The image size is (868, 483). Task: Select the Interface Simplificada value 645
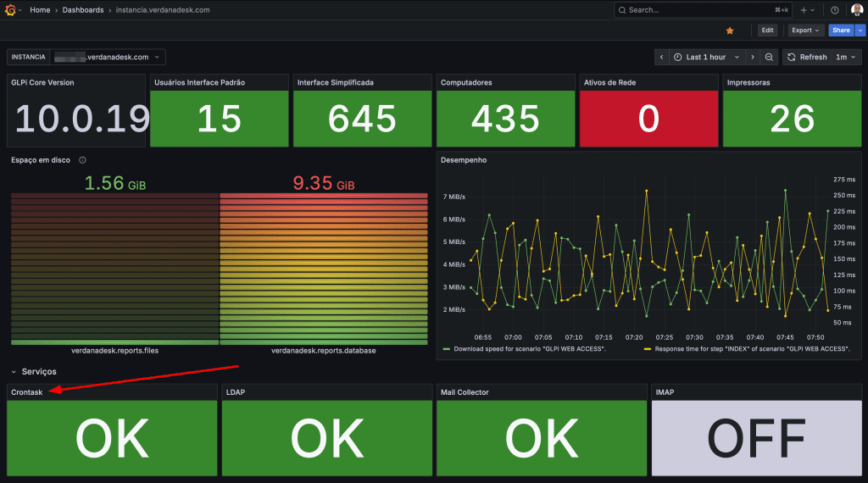tap(362, 119)
